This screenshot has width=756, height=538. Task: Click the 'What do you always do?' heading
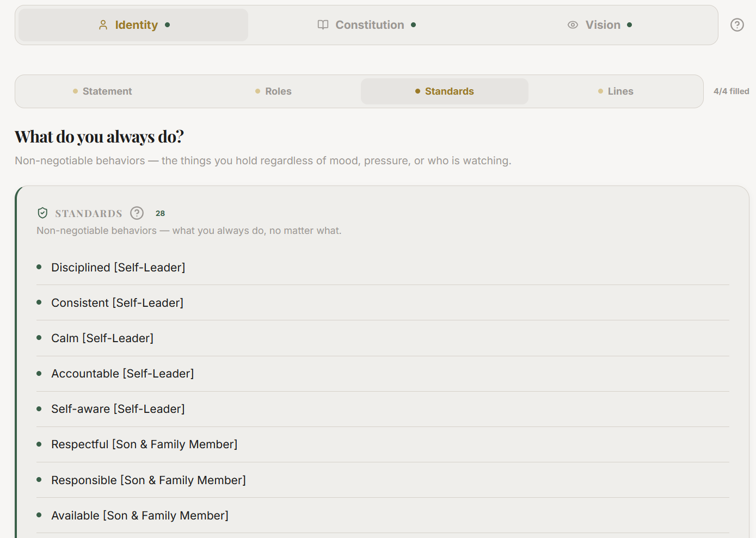tap(99, 137)
